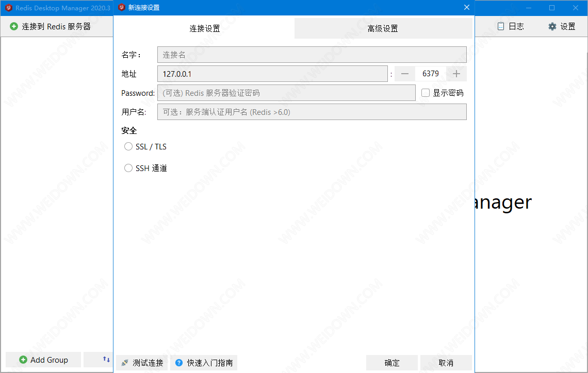Focus the Password input field
Image resolution: width=588 pixels, height=373 pixels.
click(x=286, y=93)
